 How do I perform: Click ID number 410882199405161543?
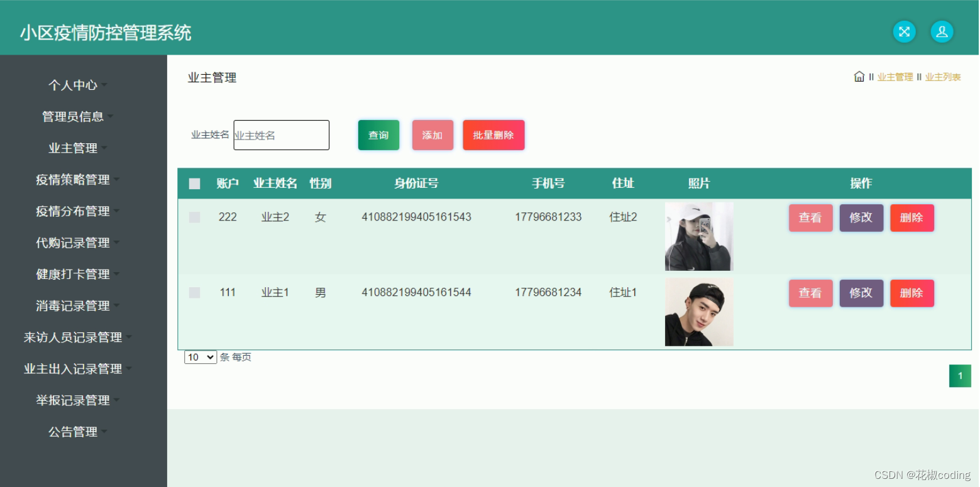coord(416,217)
